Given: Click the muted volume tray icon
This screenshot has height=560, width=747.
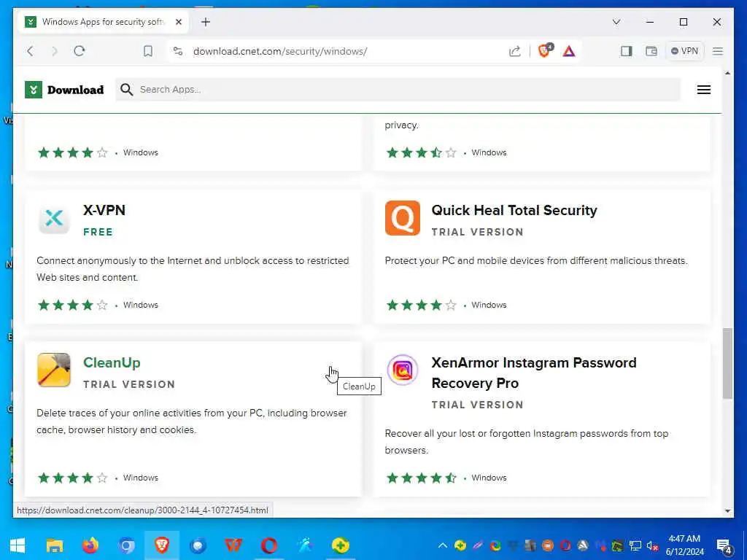Looking at the screenshot, I should tap(653, 545).
